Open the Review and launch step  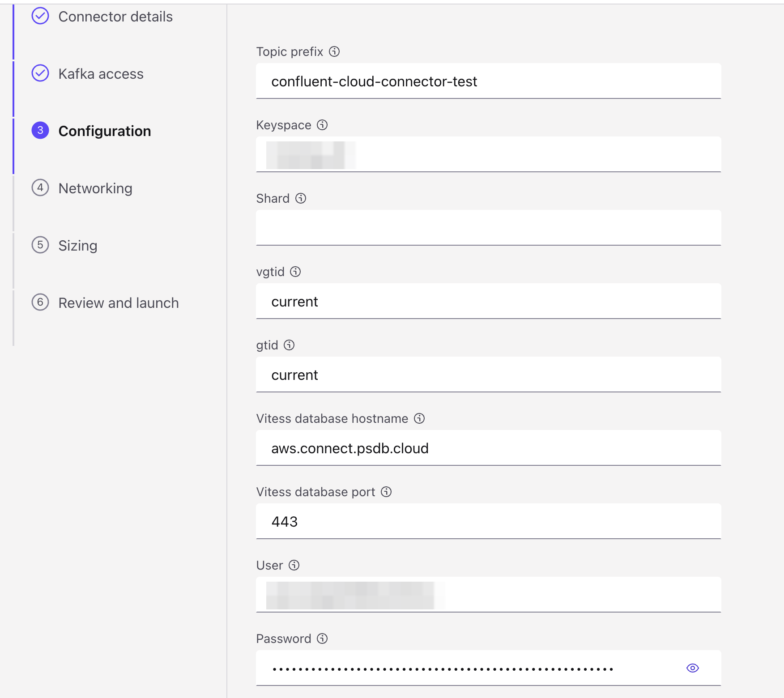(x=119, y=303)
